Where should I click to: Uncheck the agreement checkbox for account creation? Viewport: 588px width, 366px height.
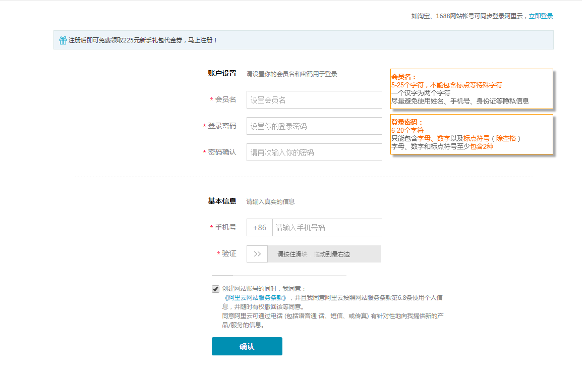click(x=215, y=289)
